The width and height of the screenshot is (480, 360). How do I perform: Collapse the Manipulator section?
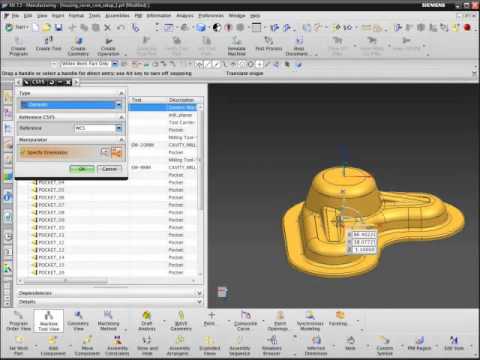[121, 140]
